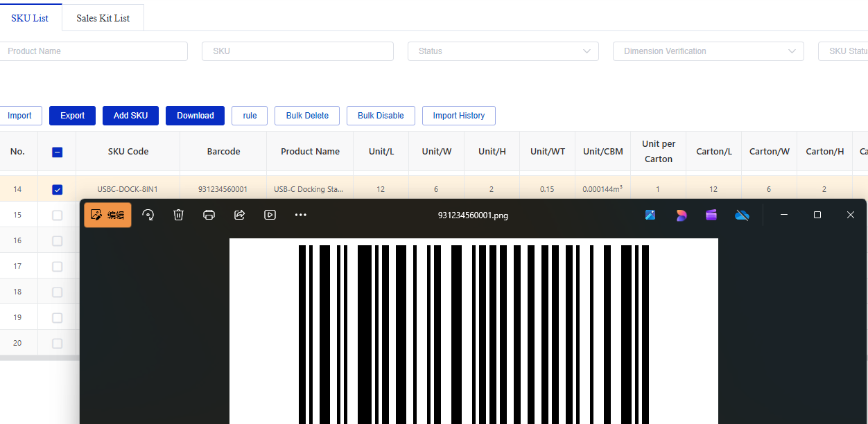
Task: Focus the SKU search field
Action: [297, 51]
